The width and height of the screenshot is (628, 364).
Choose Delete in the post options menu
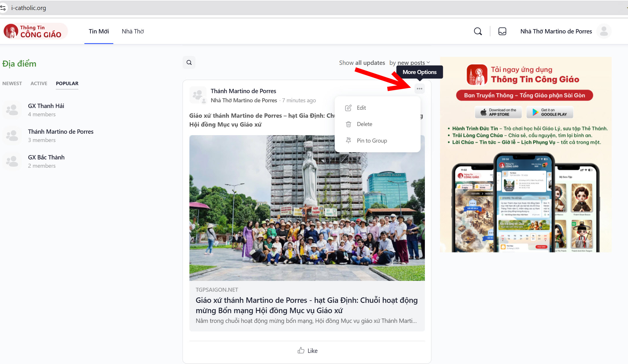click(364, 124)
